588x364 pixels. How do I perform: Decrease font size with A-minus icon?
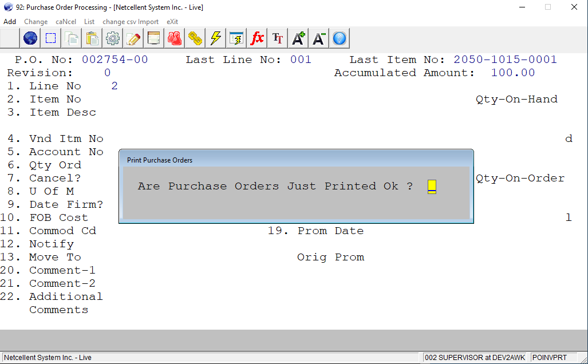point(319,38)
